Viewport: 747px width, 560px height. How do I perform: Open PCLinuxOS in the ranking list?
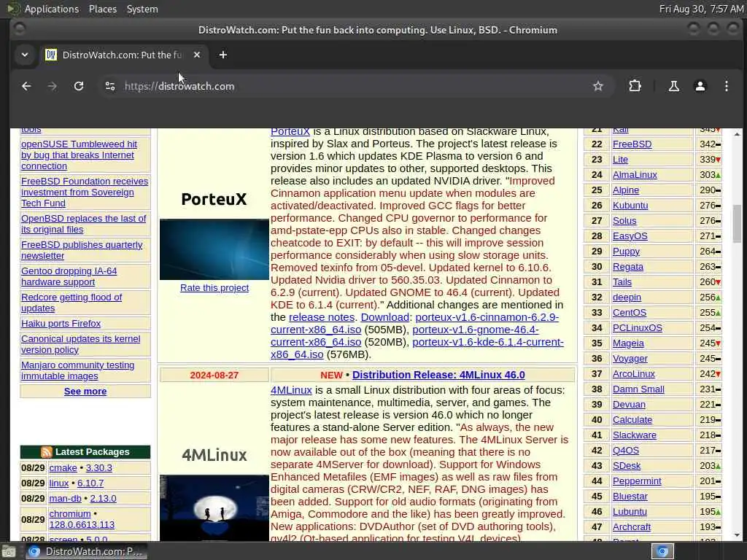tap(638, 328)
